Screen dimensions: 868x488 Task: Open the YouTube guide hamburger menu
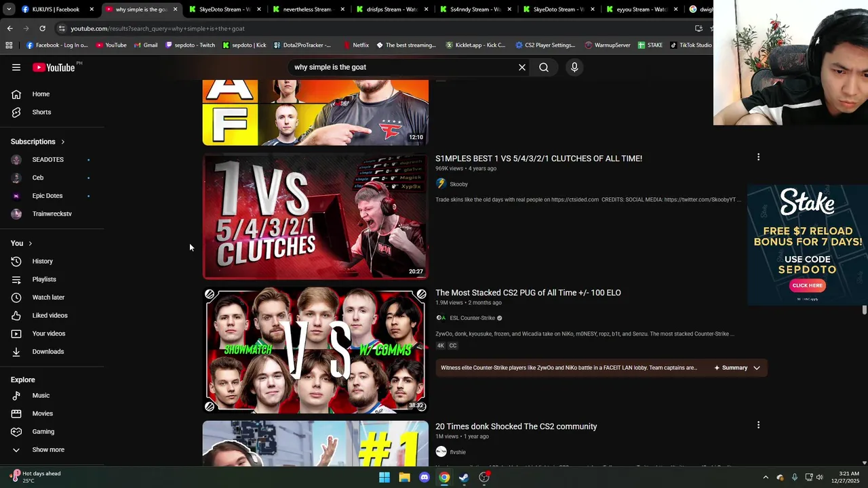click(x=16, y=67)
